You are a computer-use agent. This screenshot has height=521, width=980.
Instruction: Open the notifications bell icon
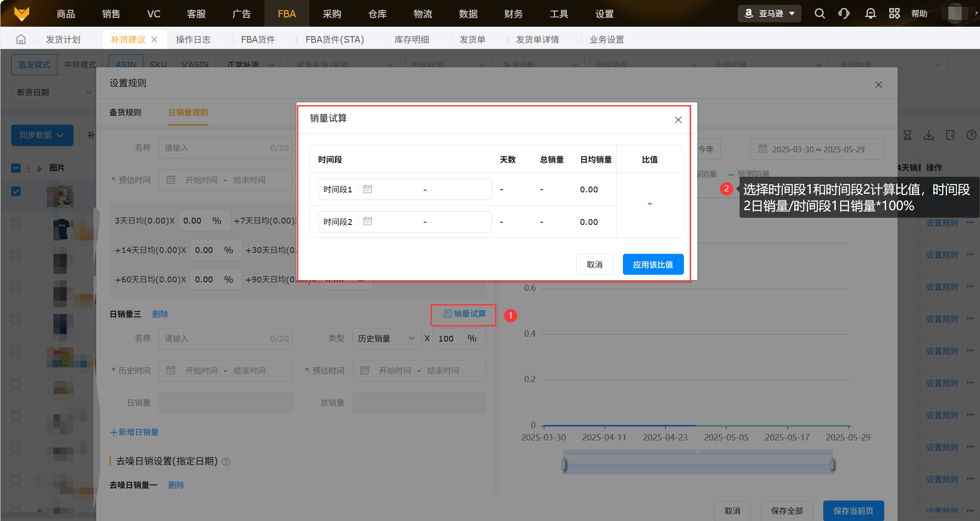[x=870, y=14]
